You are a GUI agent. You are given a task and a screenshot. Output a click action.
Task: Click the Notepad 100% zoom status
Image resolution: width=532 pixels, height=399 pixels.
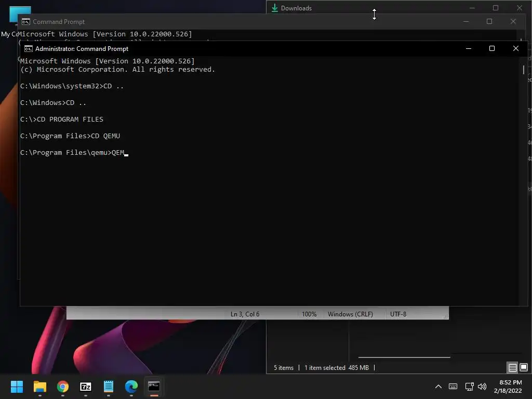point(309,314)
